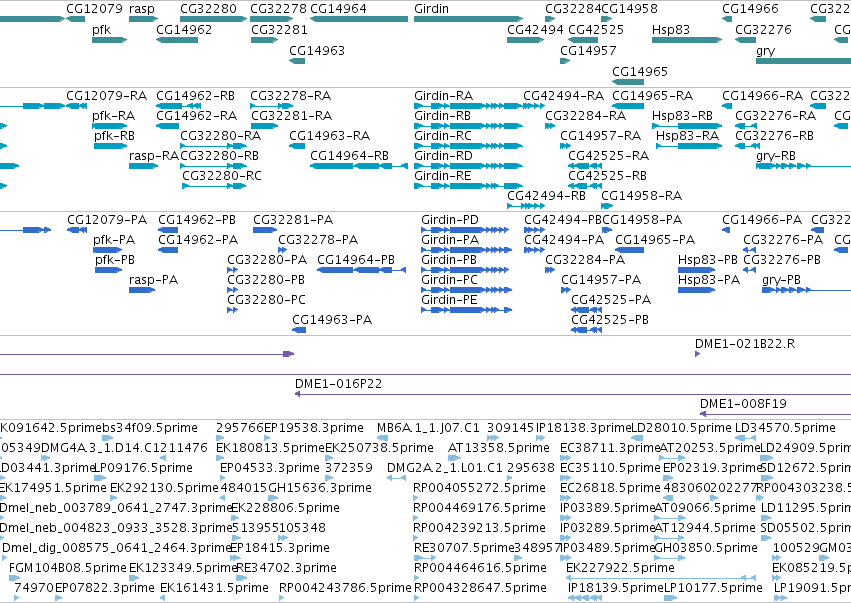Open the EK228806.5prime EST label
Viewport: 851px width, 603px height.
tap(285, 507)
